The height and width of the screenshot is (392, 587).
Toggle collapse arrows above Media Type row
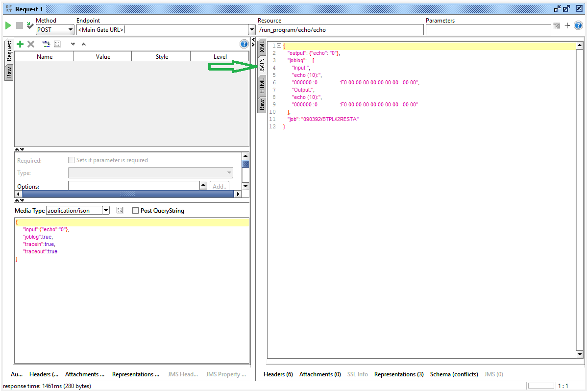[20, 200]
